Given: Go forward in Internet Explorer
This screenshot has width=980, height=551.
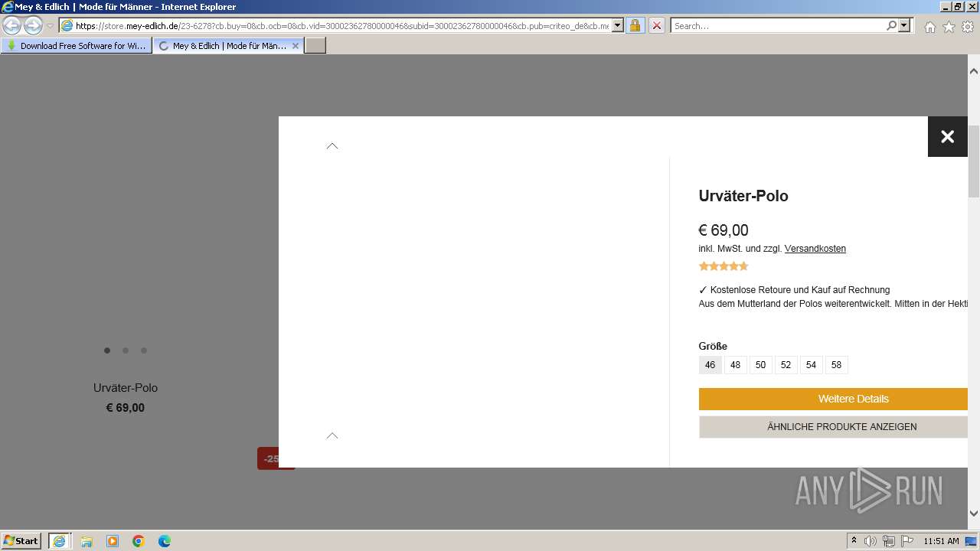Looking at the screenshot, I should [33, 26].
